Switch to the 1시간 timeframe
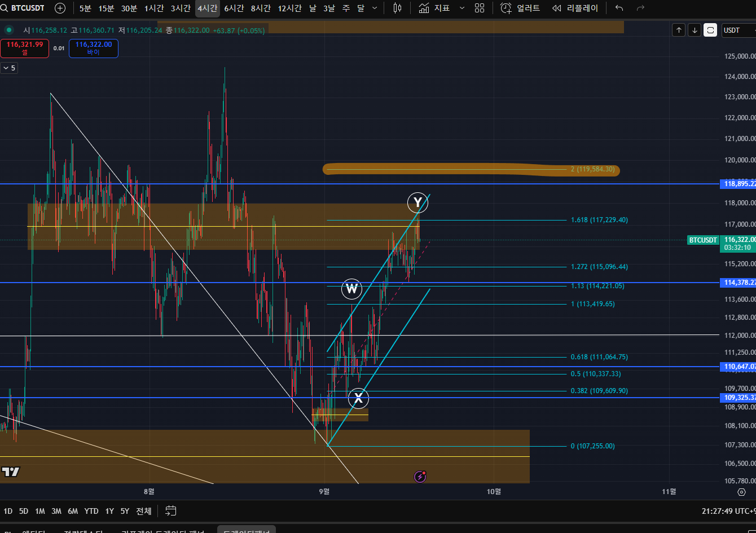756x533 pixels. tap(154, 8)
